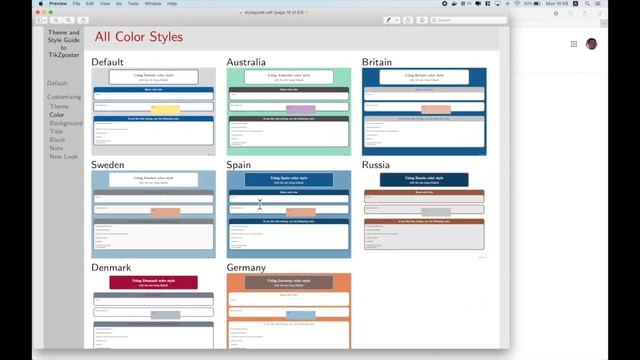Click the AirPlay display icon in menu bar

pos(498,4)
